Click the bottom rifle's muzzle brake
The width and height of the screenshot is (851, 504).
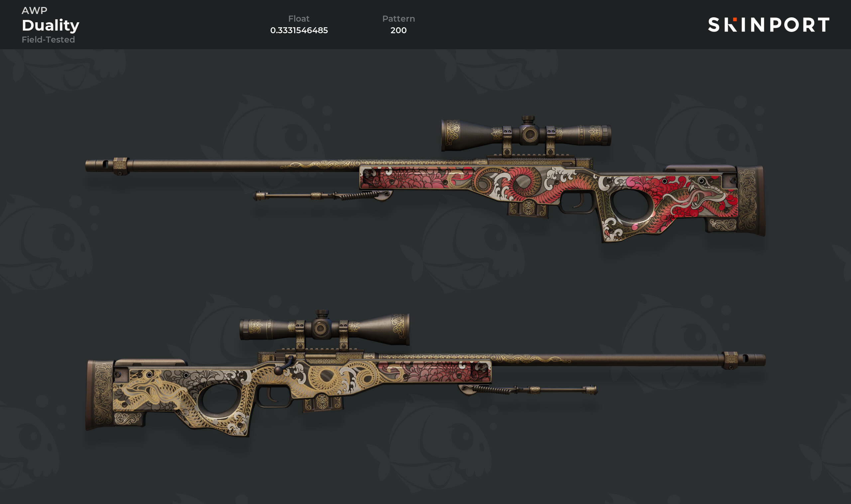coord(744,360)
